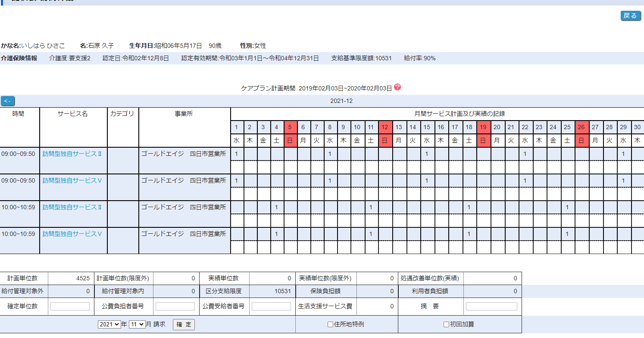Click the 戻る back button
The height and width of the screenshot is (338, 644).
click(x=630, y=16)
